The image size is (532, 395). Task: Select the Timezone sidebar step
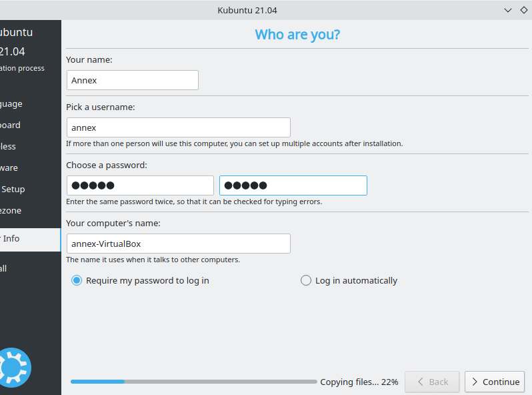(11, 211)
